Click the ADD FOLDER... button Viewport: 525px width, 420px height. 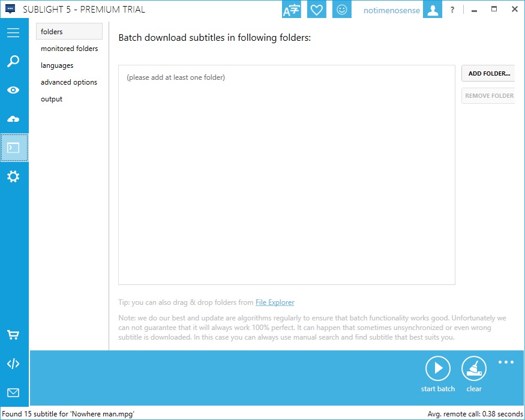(488, 73)
